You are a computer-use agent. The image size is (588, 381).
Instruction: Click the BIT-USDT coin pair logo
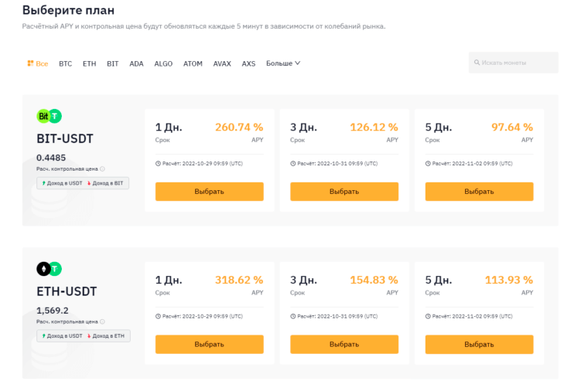point(49,116)
